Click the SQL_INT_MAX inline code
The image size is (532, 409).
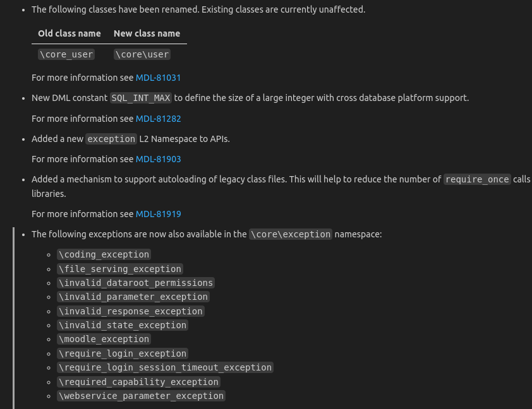(x=141, y=98)
